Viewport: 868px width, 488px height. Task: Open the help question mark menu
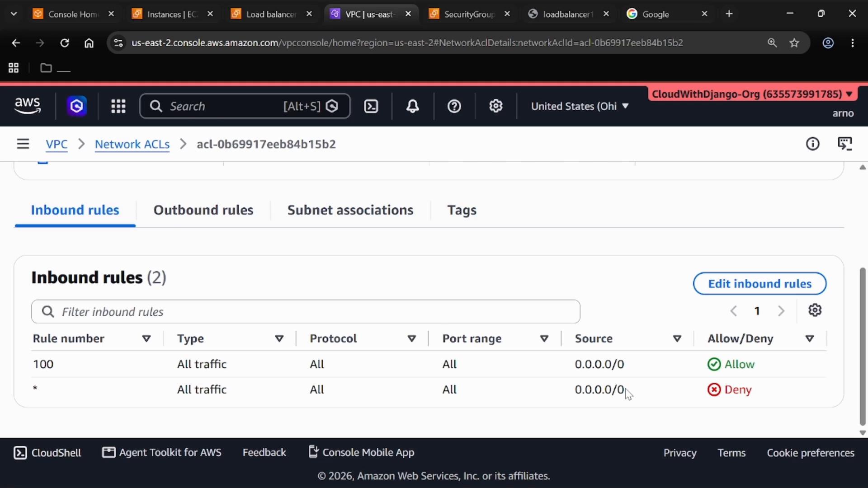click(x=454, y=106)
